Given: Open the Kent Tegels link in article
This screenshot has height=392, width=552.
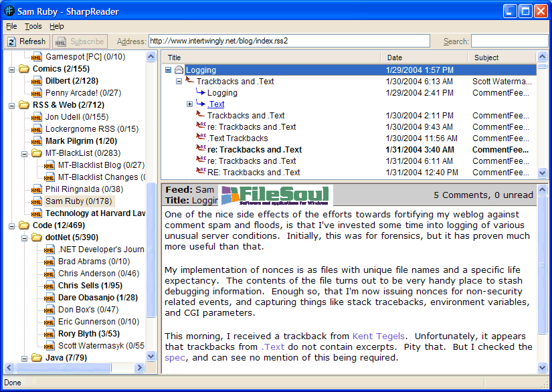Looking at the screenshot, I should (x=379, y=336).
